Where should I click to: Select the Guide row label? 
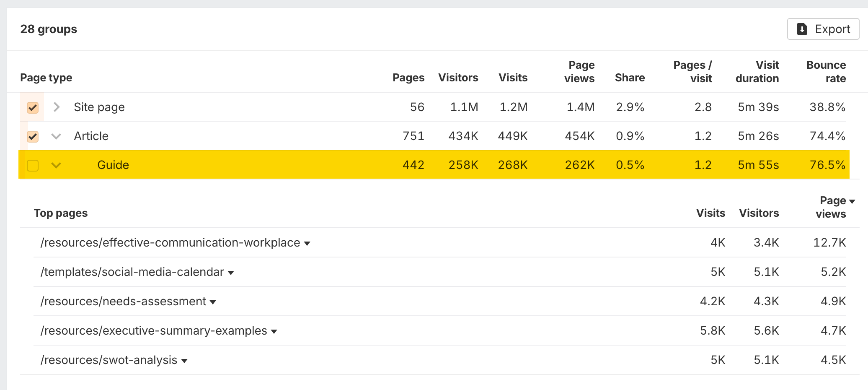point(113,165)
